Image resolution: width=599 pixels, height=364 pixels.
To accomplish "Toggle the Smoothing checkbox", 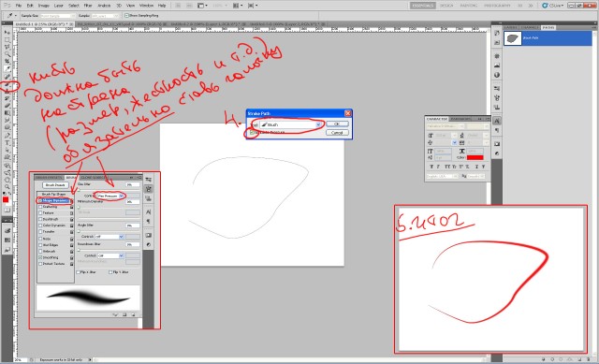I will tap(40, 257).
